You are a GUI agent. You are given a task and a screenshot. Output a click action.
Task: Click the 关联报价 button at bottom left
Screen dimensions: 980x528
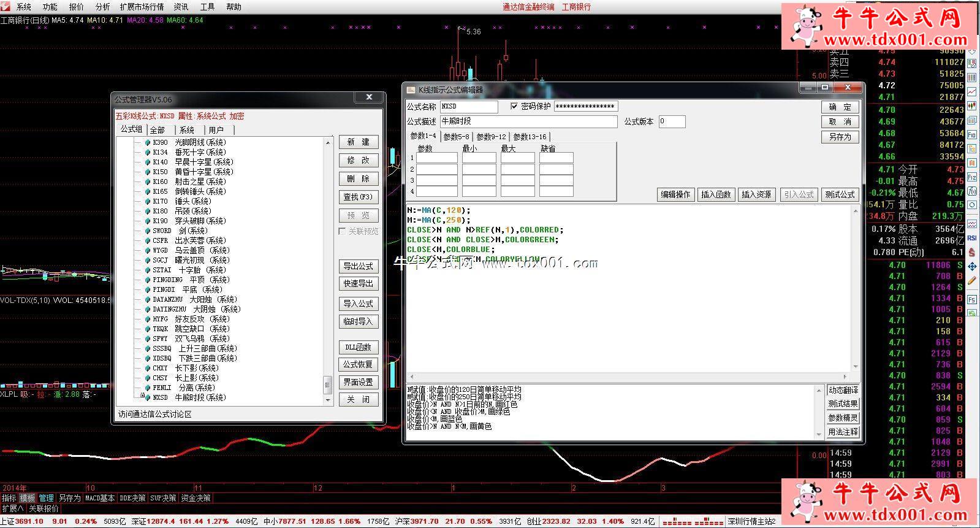click(44, 508)
